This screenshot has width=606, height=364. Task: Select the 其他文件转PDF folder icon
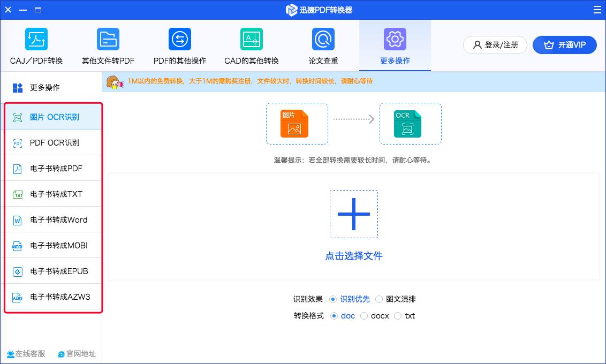tap(108, 40)
